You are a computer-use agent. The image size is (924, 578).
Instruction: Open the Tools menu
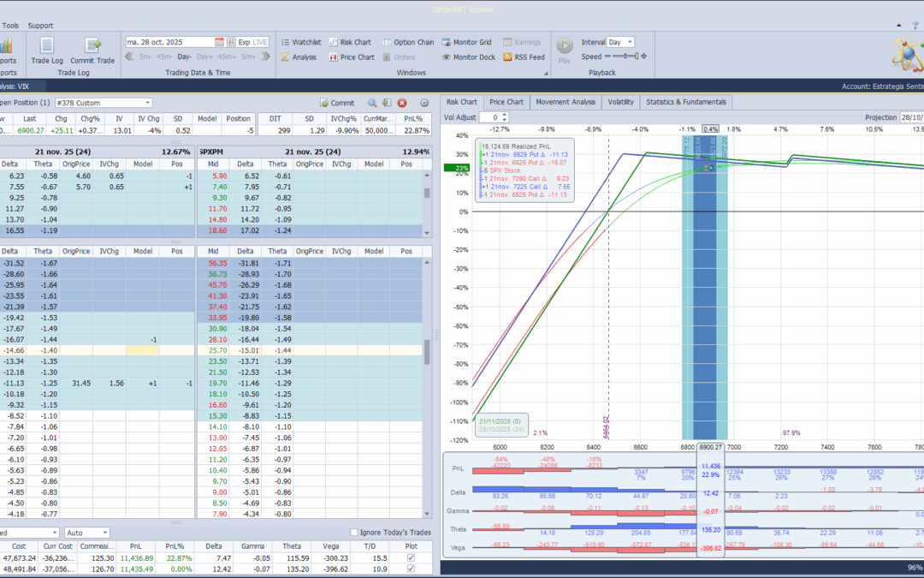point(10,26)
